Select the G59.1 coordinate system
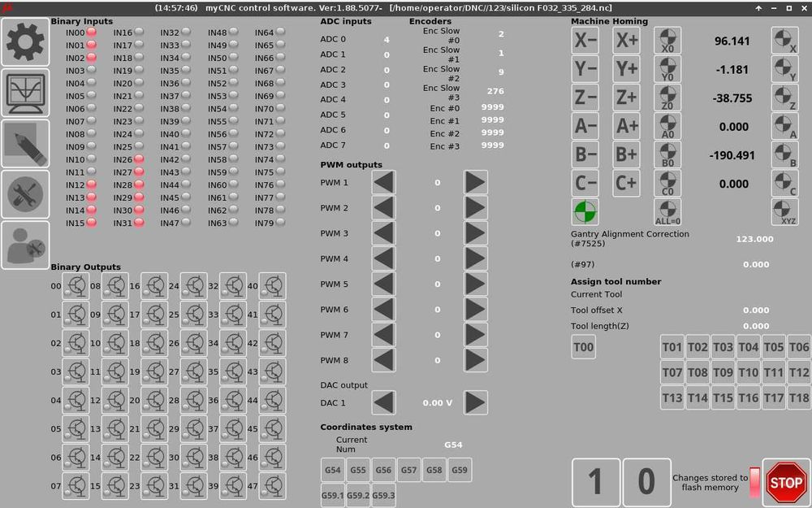Screen dimensions: 812x508 tap(332, 495)
